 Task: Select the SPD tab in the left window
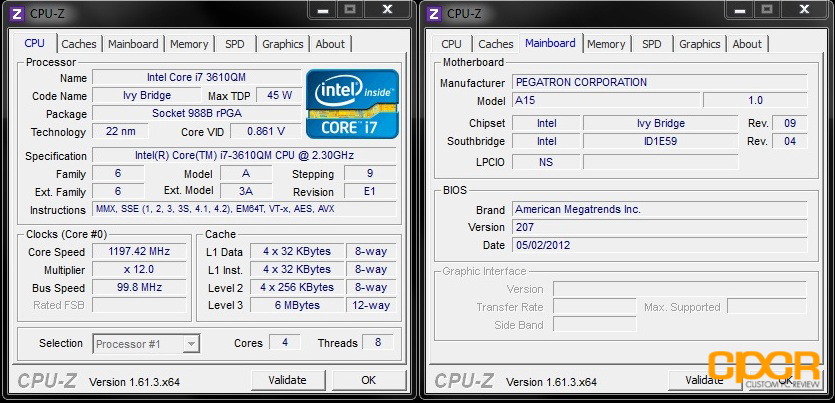click(x=235, y=44)
